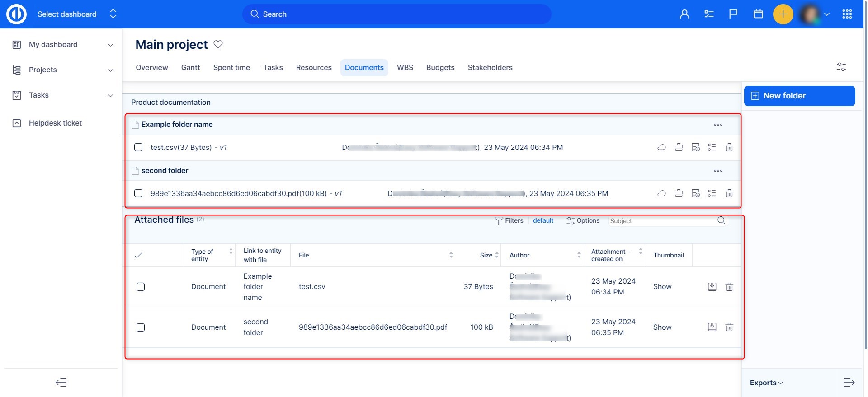Open the flag icon in top bar
This screenshot has width=868, height=397.
click(x=733, y=14)
